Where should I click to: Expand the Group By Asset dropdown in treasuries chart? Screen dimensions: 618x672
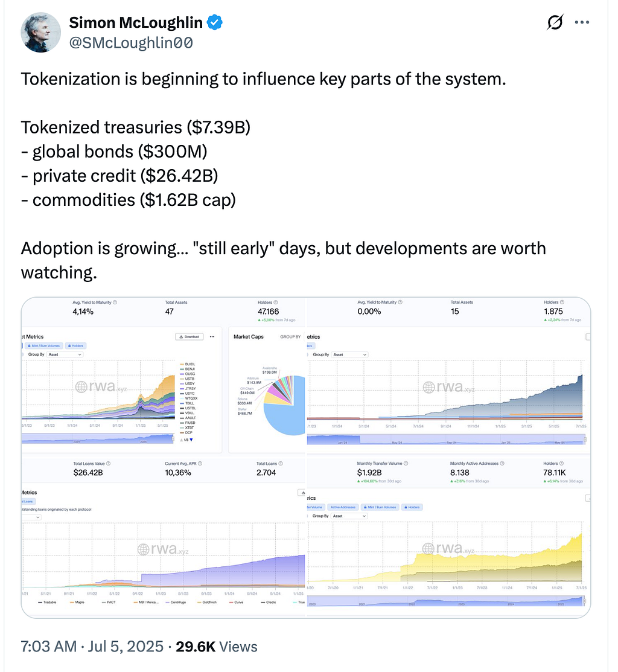click(65, 354)
